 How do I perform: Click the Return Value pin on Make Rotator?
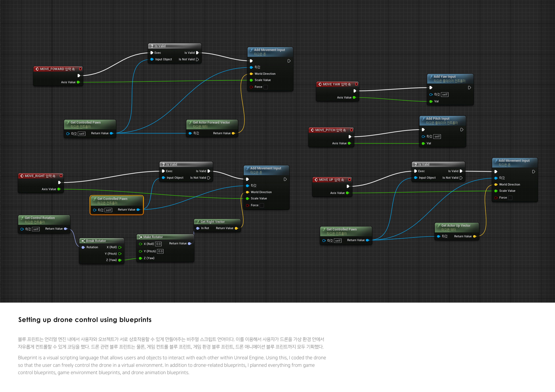tap(189, 243)
